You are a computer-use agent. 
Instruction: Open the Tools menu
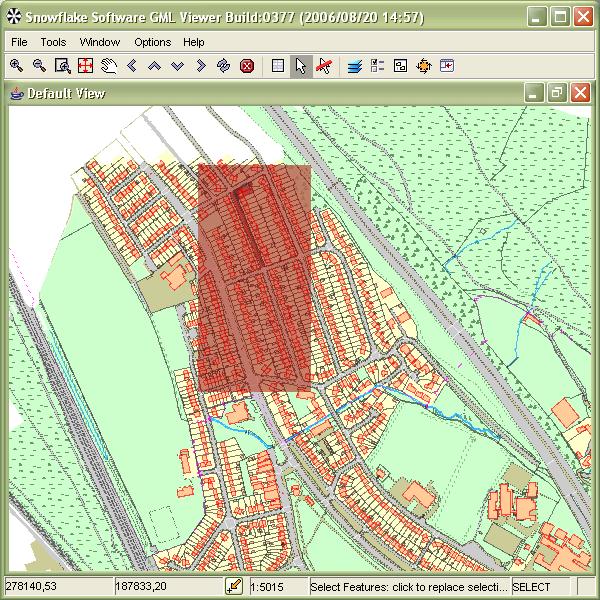pyautogui.click(x=53, y=42)
